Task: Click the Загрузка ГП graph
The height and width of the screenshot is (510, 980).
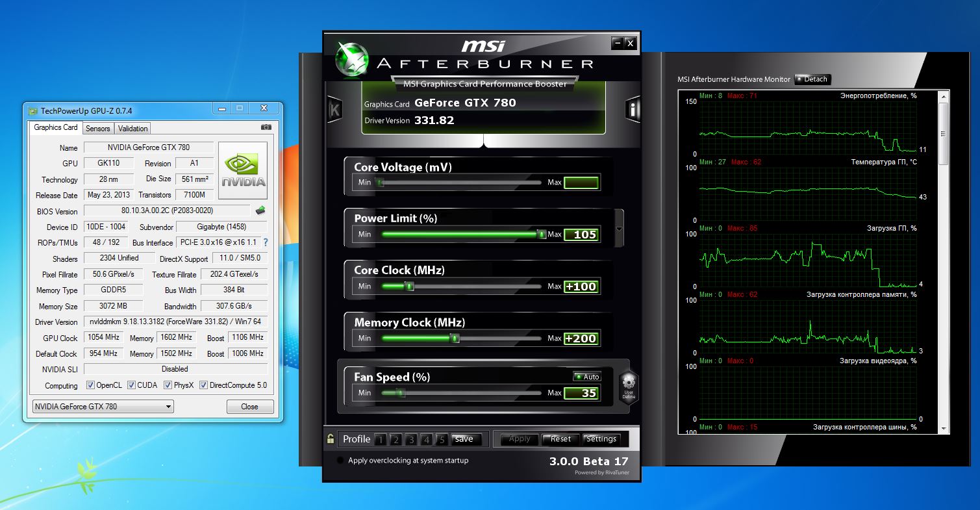Action: pyautogui.click(x=809, y=260)
